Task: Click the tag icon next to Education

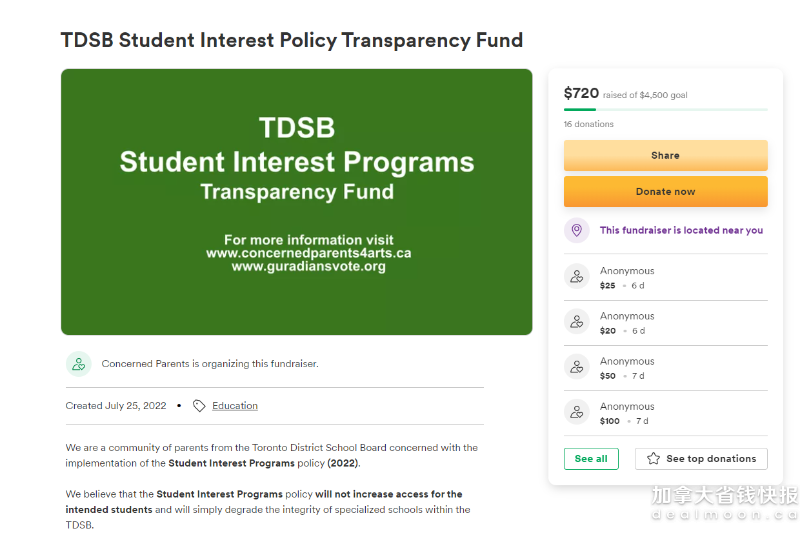Action: click(199, 405)
